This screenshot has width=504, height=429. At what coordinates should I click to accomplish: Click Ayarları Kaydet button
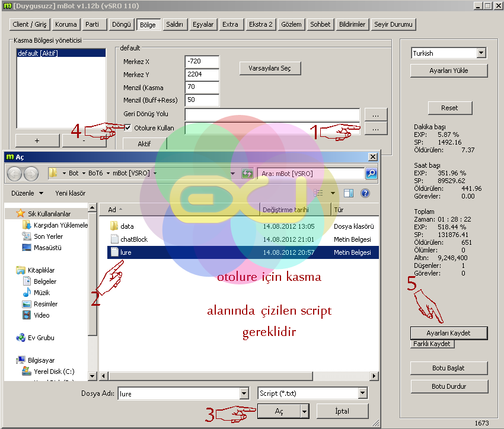(449, 333)
